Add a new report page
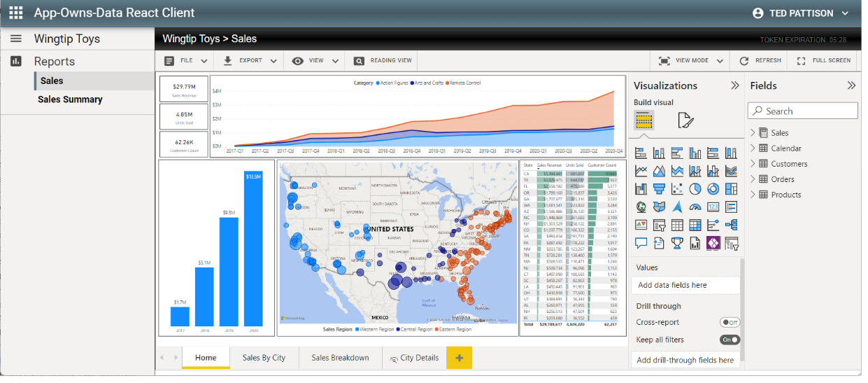The height and width of the screenshot is (383, 868). [460, 358]
